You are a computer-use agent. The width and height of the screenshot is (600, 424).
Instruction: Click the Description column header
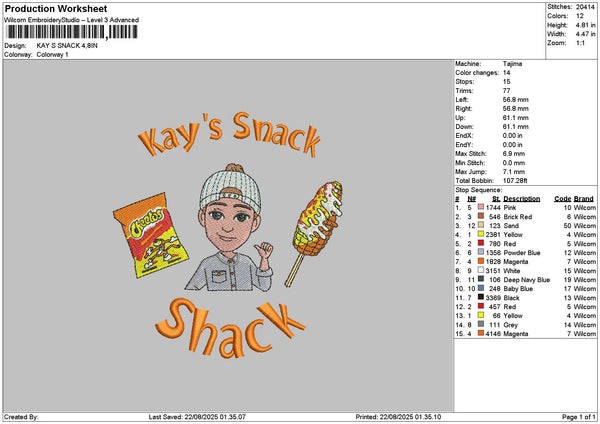tap(522, 199)
